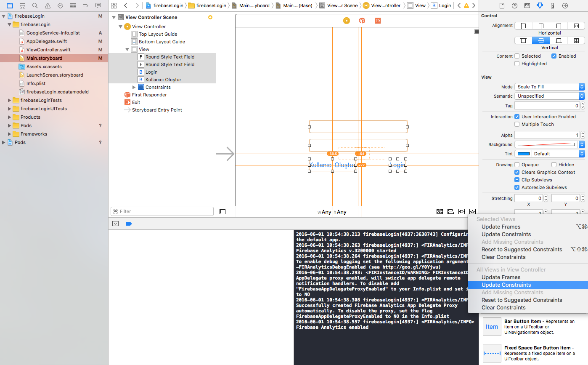
Task: Choose Update Frames for all views
Action: [528, 277]
